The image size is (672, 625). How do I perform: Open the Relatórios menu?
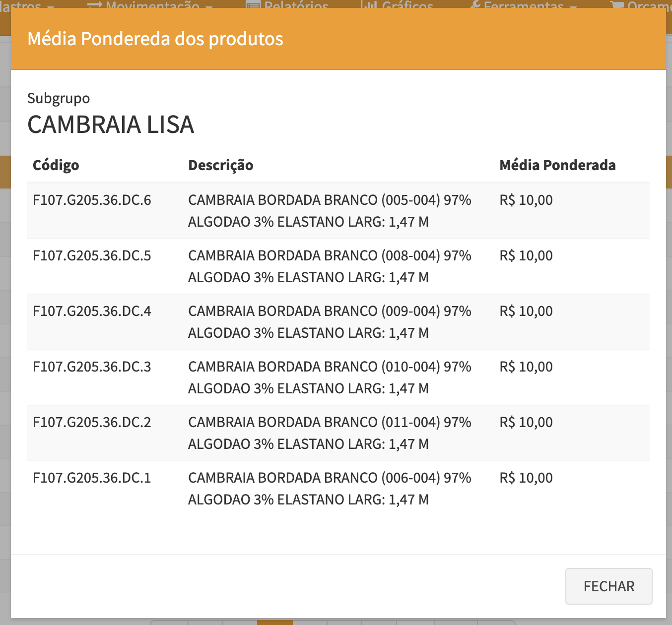click(296, 5)
